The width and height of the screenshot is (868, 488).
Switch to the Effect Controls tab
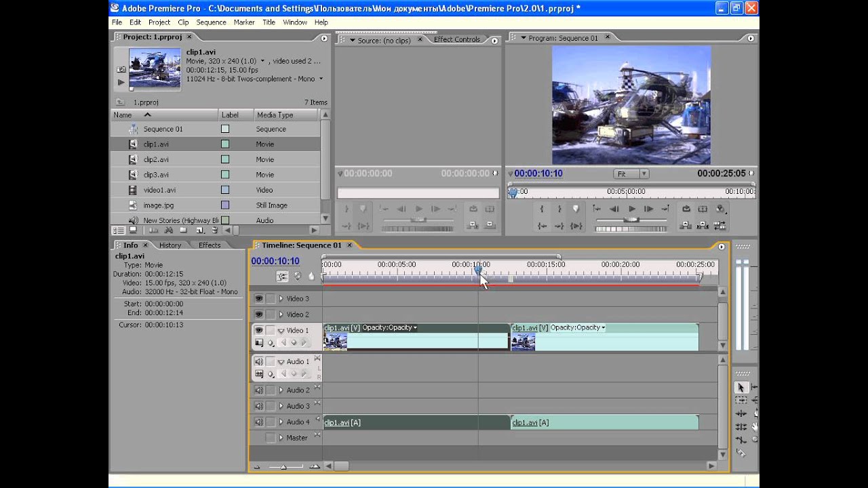click(x=456, y=39)
